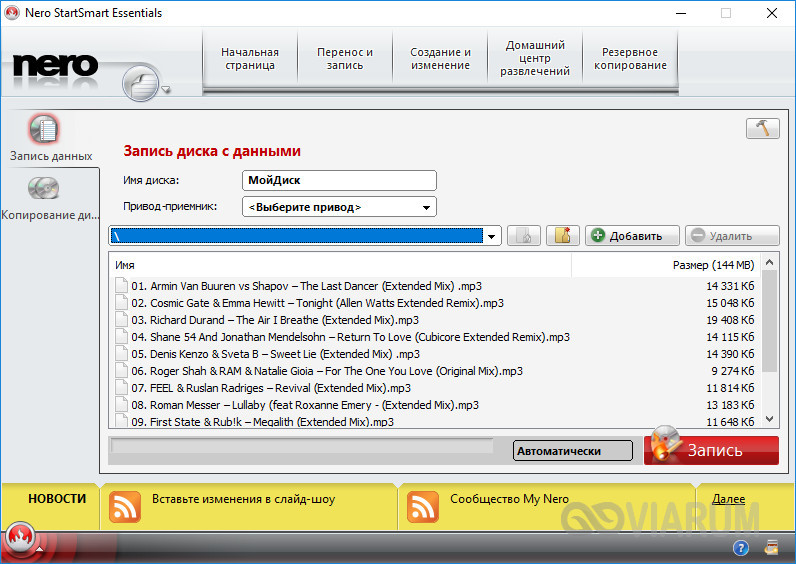Image resolution: width=796 pixels, height=564 pixels.
Task: Open the Резервное копирование tab
Action: pos(630,59)
